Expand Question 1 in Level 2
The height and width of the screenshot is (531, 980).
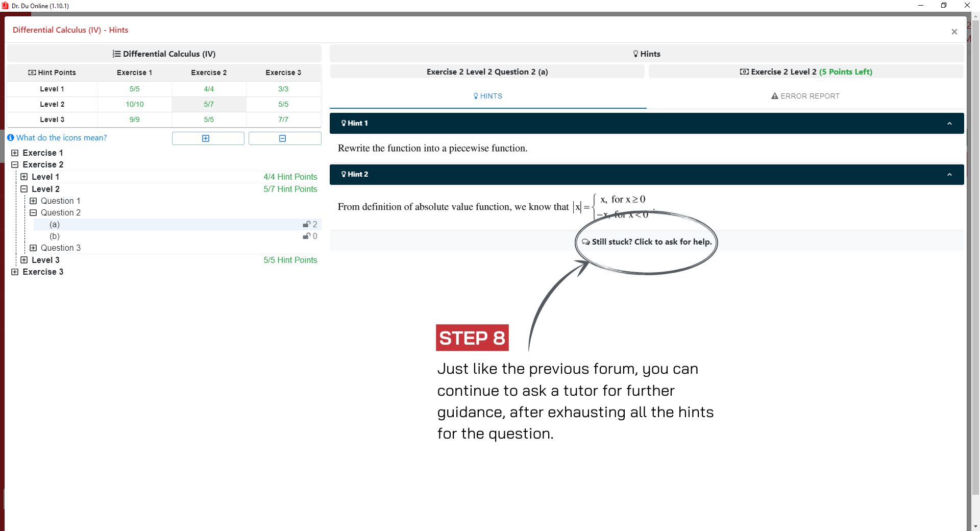click(33, 201)
